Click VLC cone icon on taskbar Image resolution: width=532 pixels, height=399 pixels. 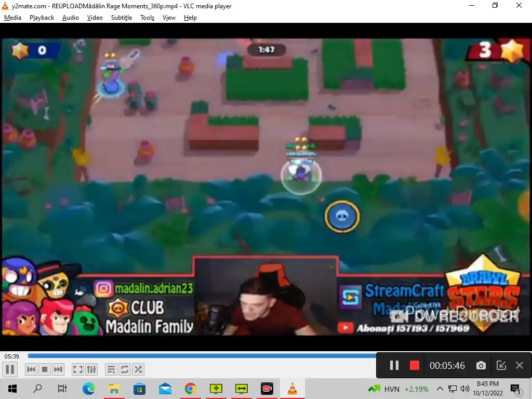point(292,389)
